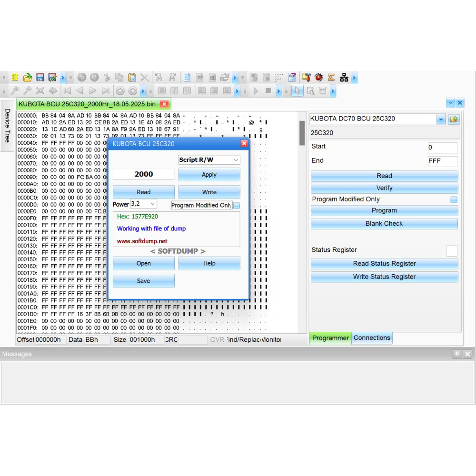This screenshot has height=476, width=476.
Task: Open the hammer build tool icon
Action: tap(306, 78)
